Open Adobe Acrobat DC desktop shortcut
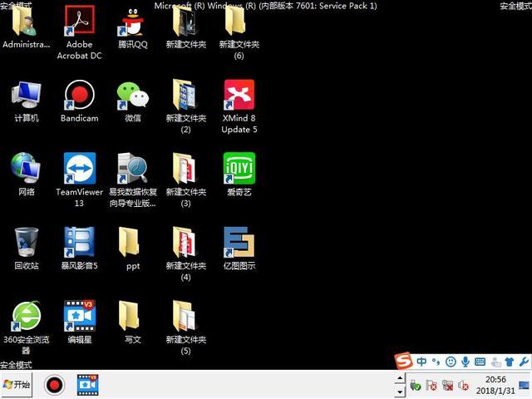This screenshot has height=399, width=532. [x=79, y=22]
